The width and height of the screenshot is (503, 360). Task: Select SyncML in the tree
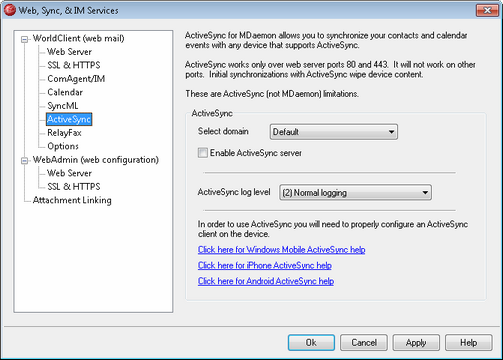click(63, 106)
